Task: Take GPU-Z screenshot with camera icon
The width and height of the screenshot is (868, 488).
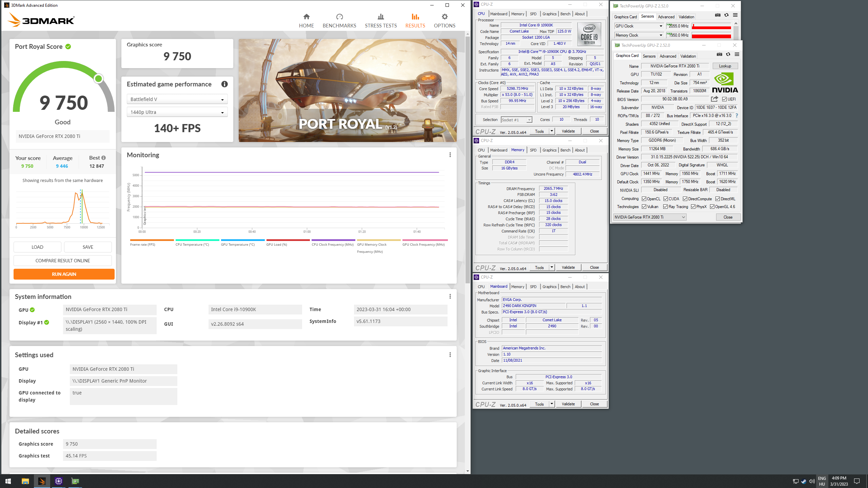Action: pyautogui.click(x=719, y=55)
